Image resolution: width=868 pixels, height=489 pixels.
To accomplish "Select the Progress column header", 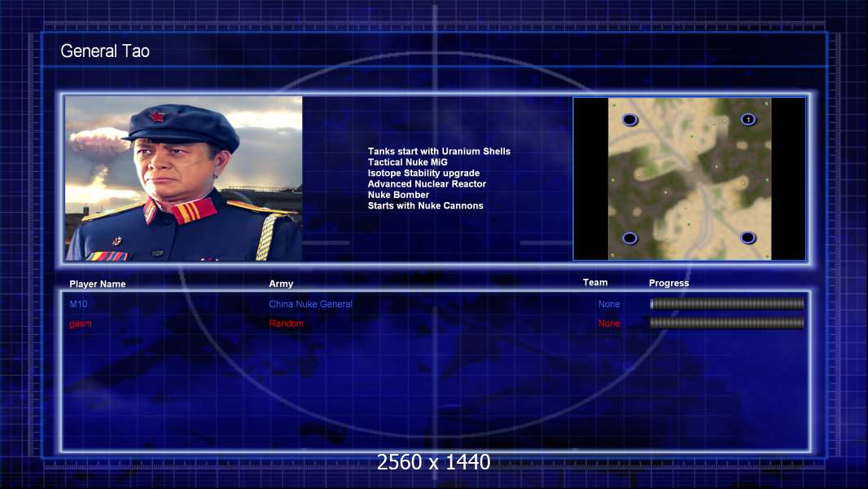I will [669, 283].
